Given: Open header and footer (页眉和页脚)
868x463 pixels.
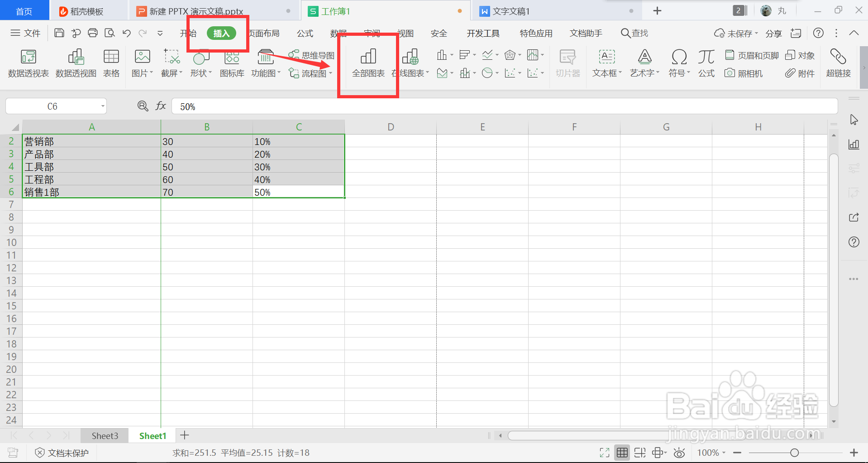Looking at the screenshot, I should click(x=752, y=55).
